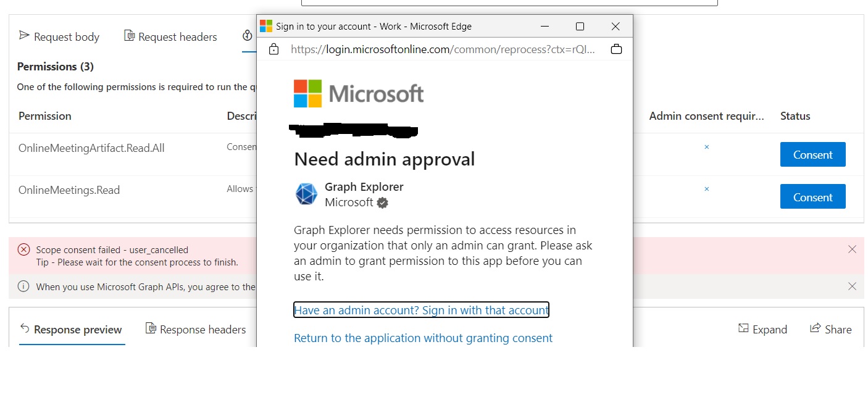The image size is (868, 397).
Task: Select the Response preview tab
Action: [x=72, y=329]
